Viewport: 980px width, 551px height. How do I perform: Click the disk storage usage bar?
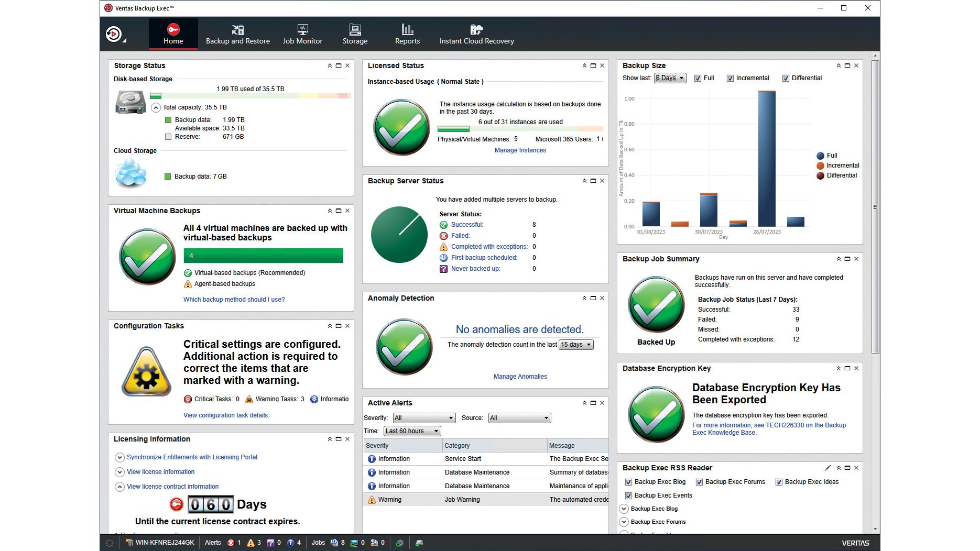(250, 96)
